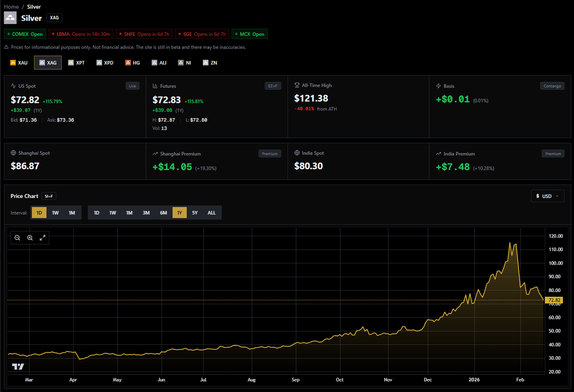Open the USD currency dropdown
The image size is (574, 392).
tap(548, 196)
